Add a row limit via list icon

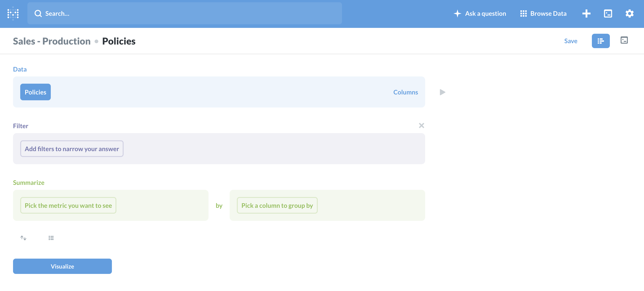[x=51, y=238]
